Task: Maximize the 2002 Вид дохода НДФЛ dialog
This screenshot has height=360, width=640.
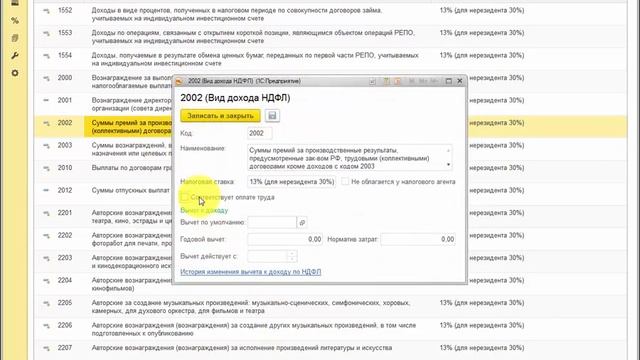Action: point(449,81)
